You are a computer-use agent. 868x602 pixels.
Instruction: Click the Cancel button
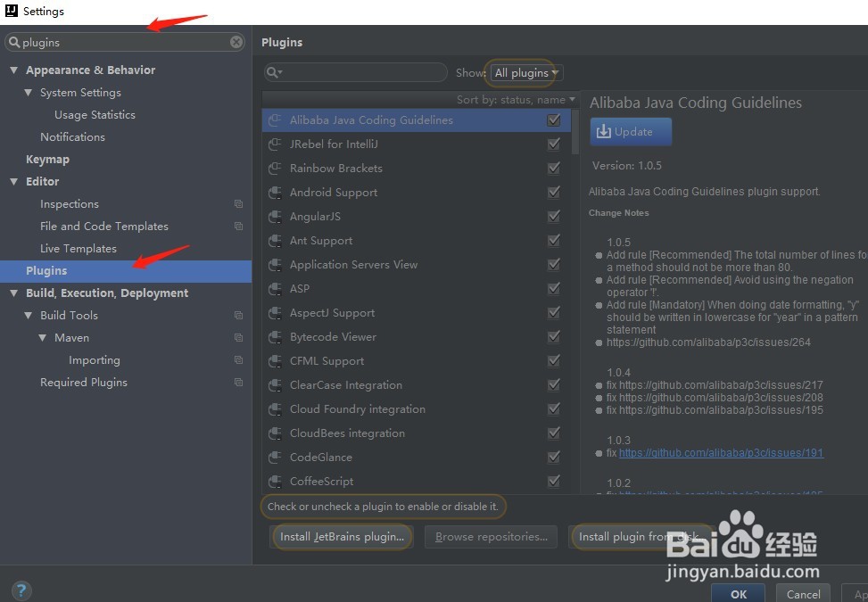(x=803, y=593)
